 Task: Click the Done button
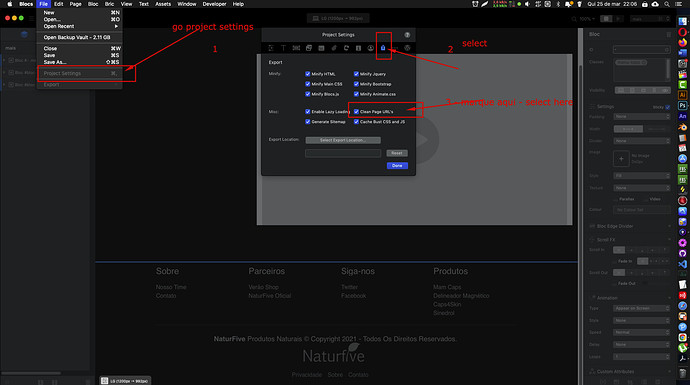point(397,166)
